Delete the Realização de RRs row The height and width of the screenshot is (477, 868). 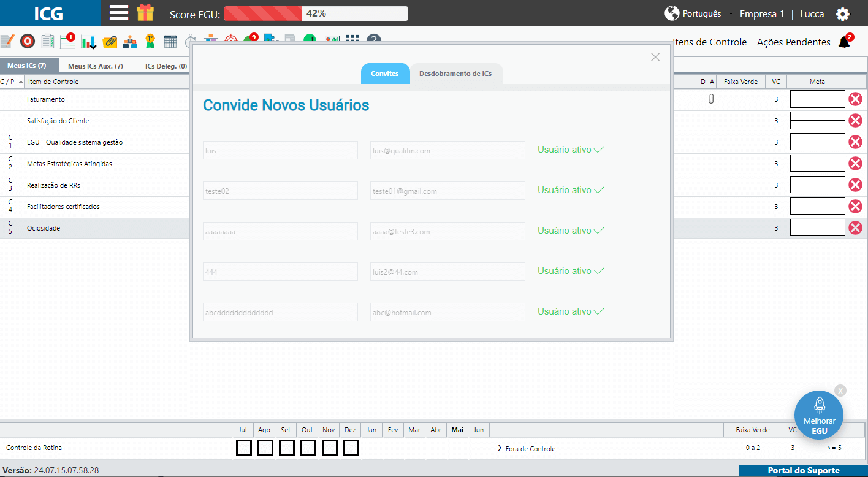855,185
